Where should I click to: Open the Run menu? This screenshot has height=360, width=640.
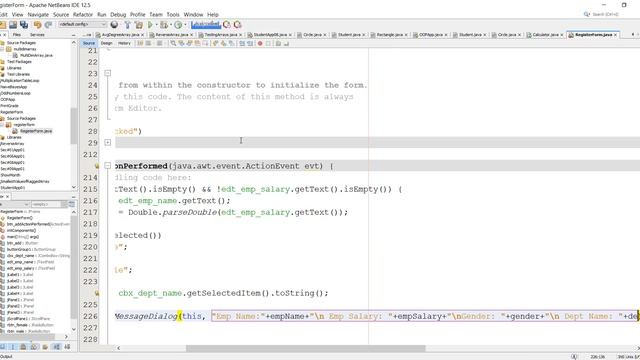click(102, 15)
